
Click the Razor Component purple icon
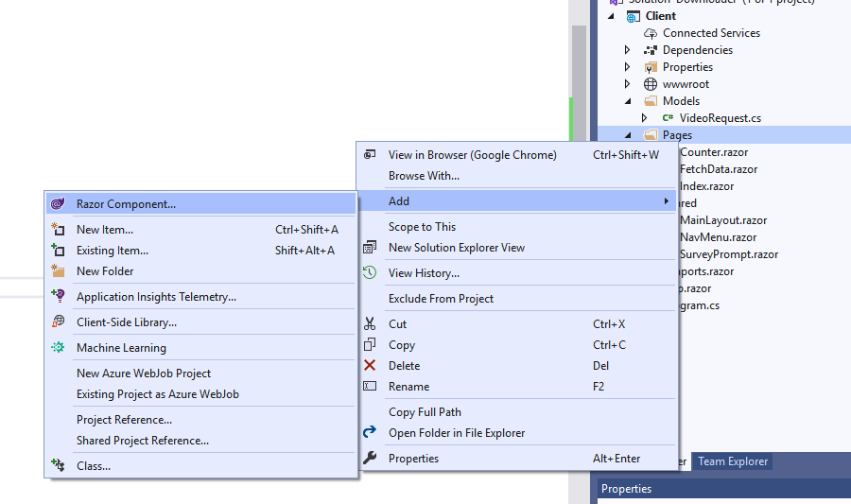point(58,204)
